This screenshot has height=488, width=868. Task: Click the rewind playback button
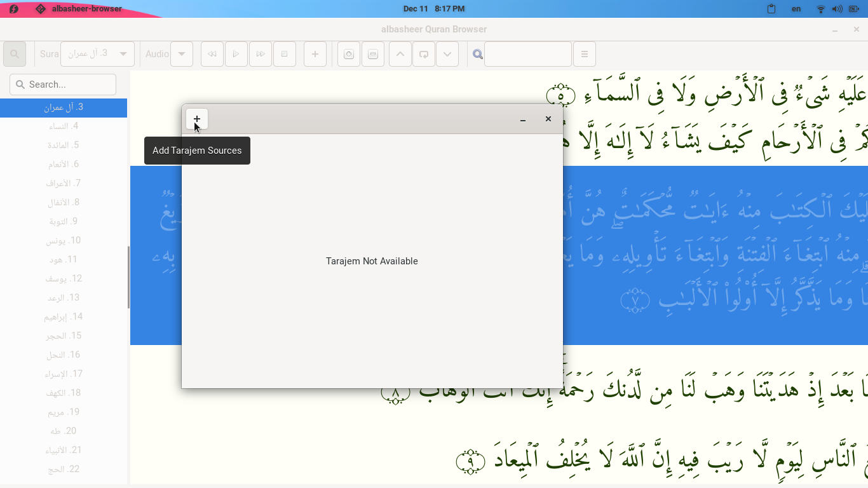pos(212,54)
